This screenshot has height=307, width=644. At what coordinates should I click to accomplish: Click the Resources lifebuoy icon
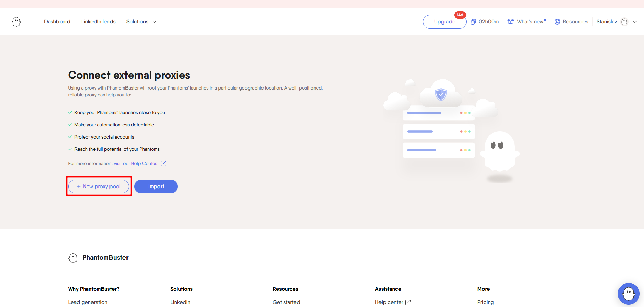tap(557, 22)
